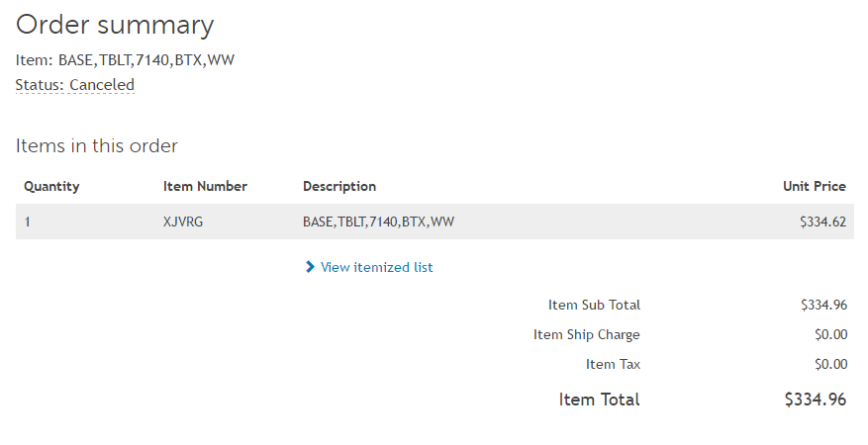Click item number XJVRG in the table row
868x445 pixels.
point(181,222)
